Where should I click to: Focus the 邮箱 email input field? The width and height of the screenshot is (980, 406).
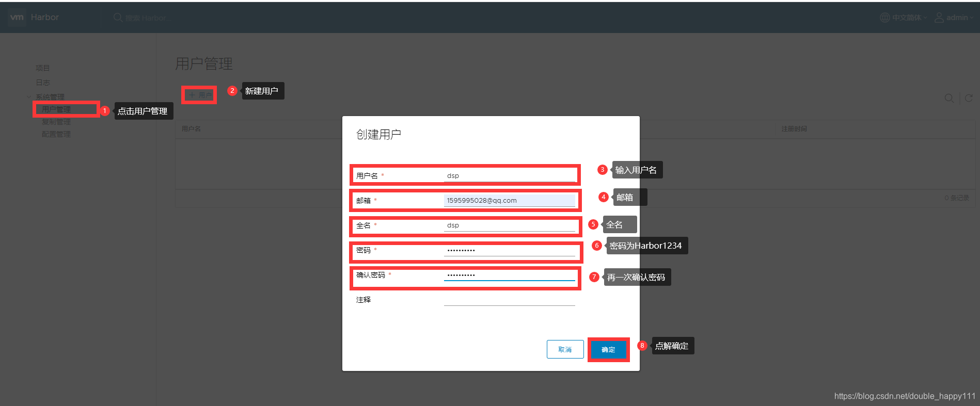(x=510, y=201)
